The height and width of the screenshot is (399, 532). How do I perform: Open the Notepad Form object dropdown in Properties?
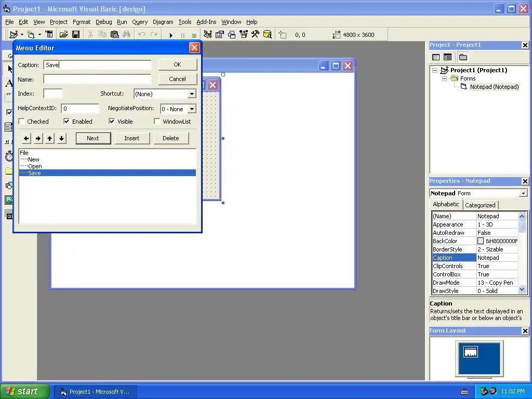click(x=523, y=193)
